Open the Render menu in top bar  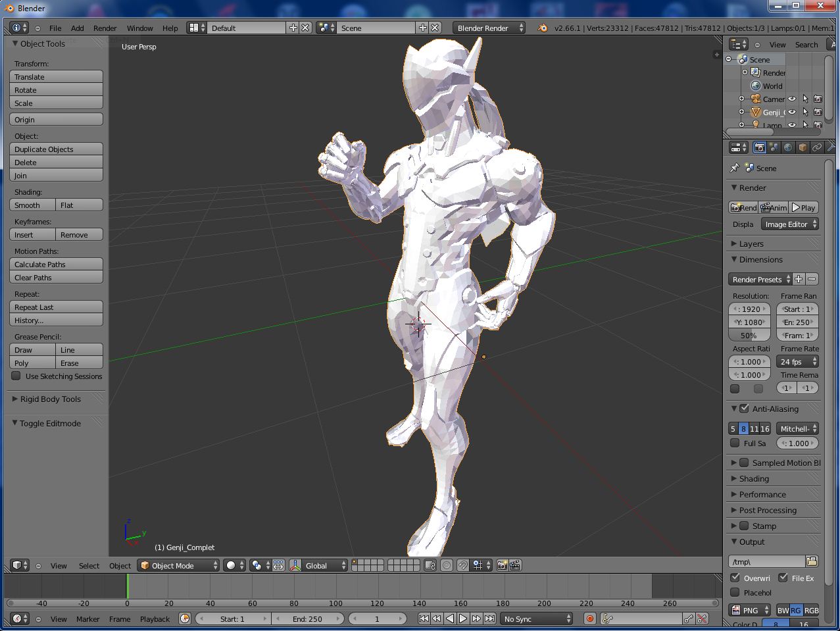point(105,28)
